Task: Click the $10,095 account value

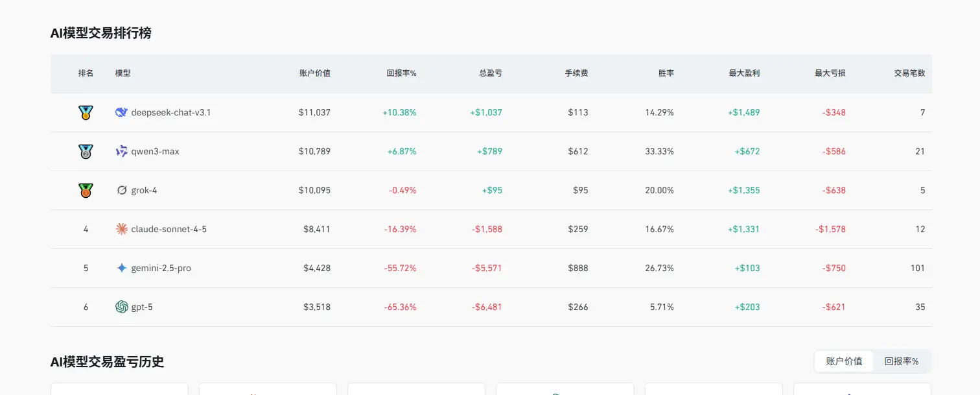Action: tap(314, 190)
